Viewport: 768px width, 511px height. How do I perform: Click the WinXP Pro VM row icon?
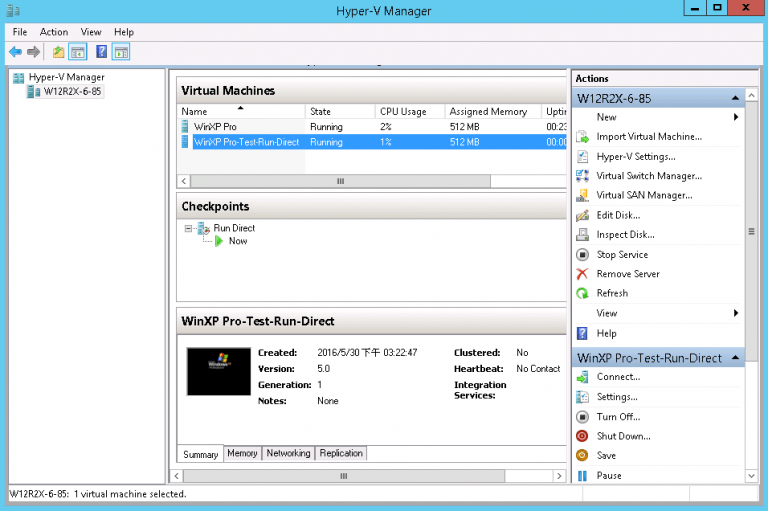[x=185, y=126]
